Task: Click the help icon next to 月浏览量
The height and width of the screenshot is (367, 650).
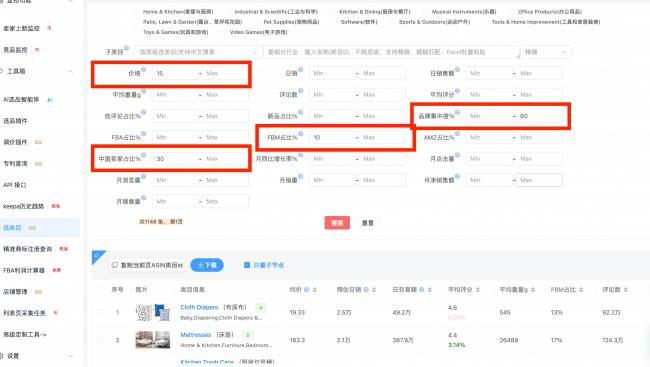Action: pos(143,176)
